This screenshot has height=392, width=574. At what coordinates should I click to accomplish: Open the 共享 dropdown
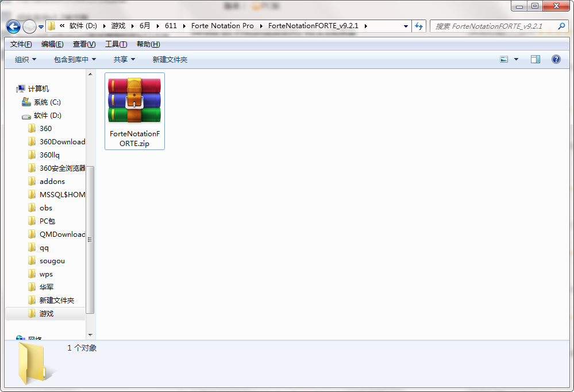(125, 59)
